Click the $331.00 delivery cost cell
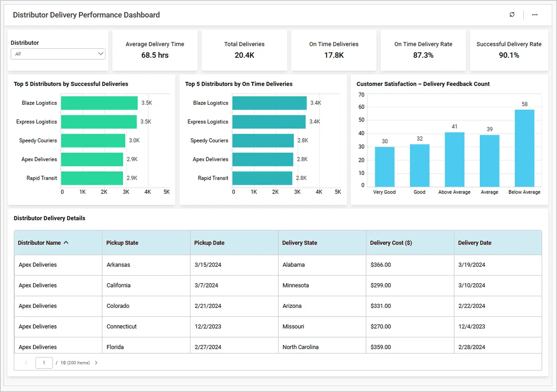Image resolution: width=557 pixels, height=392 pixels. pos(410,306)
